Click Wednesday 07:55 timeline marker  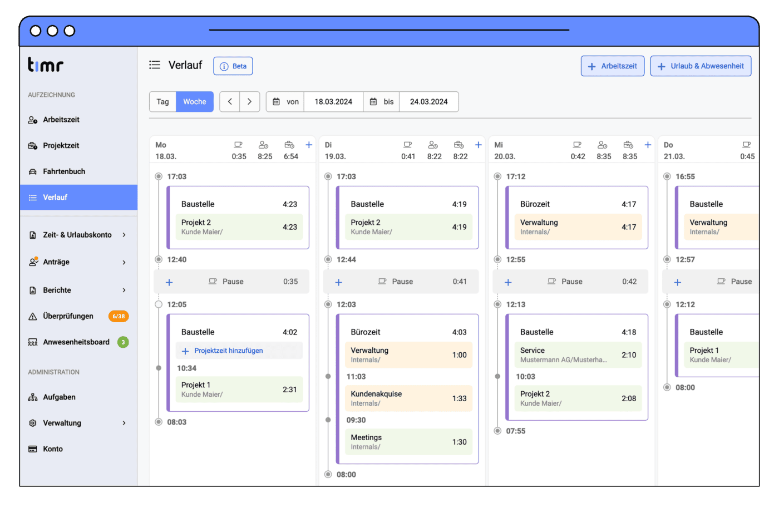point(497,431)
